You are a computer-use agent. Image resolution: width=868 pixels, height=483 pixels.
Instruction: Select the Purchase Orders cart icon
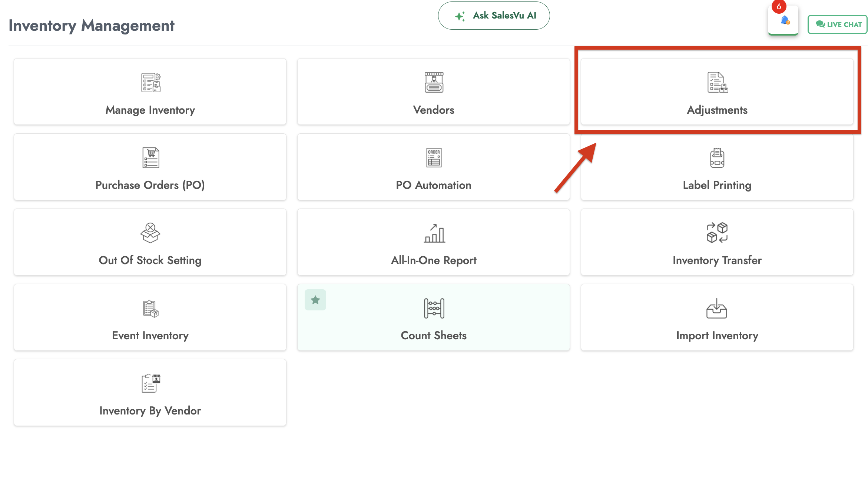click(150, 158)
